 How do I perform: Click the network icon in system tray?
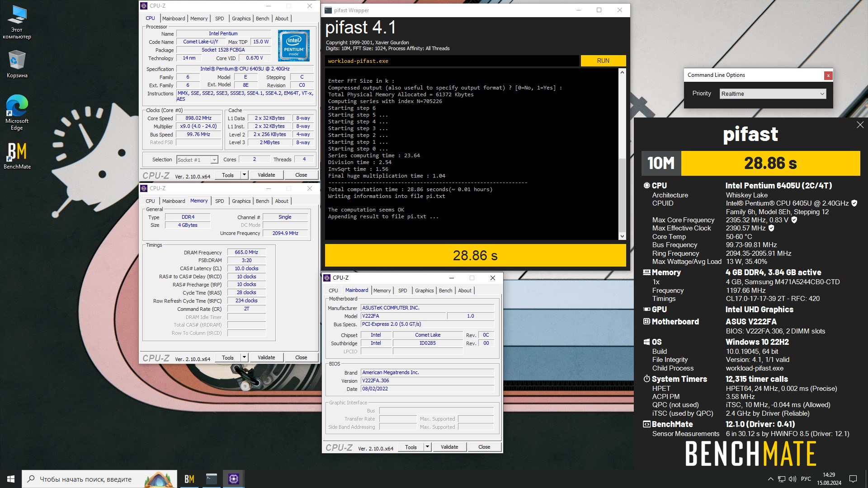click(782, 479)
